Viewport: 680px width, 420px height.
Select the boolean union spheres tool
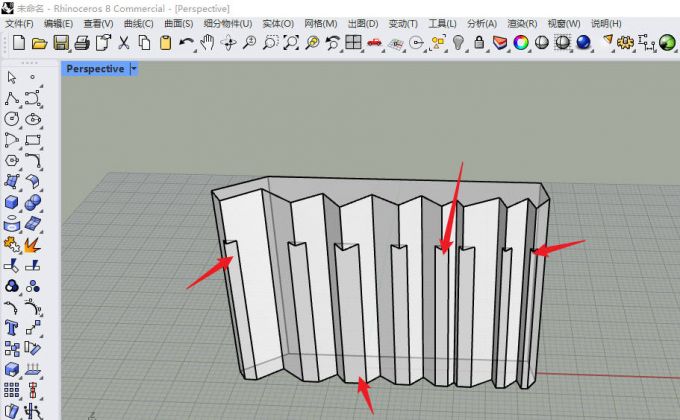pos(33,202)
